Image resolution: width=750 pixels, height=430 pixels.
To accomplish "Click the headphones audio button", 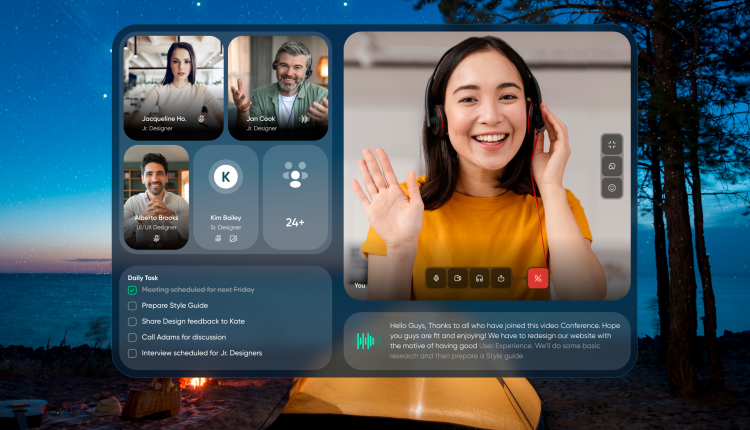I will (x=479, y=278).
